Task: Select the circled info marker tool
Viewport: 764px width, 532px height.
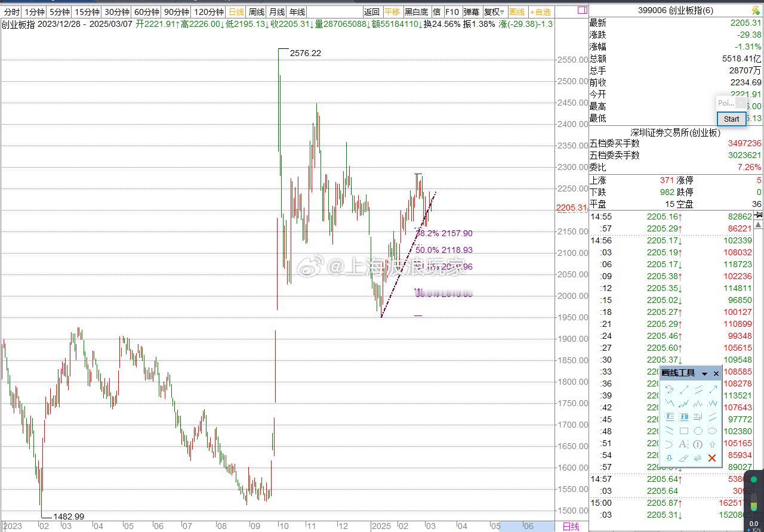Action: click(x=698, y=444)
